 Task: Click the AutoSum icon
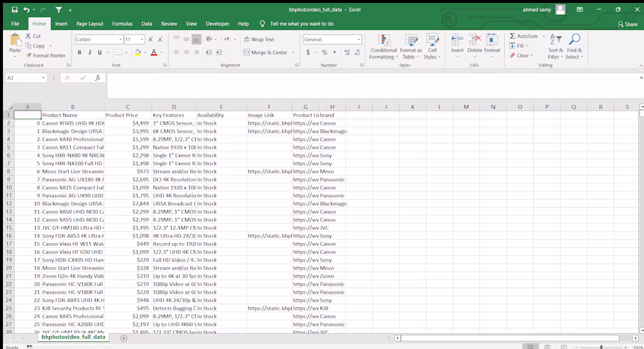pos(513,36)
